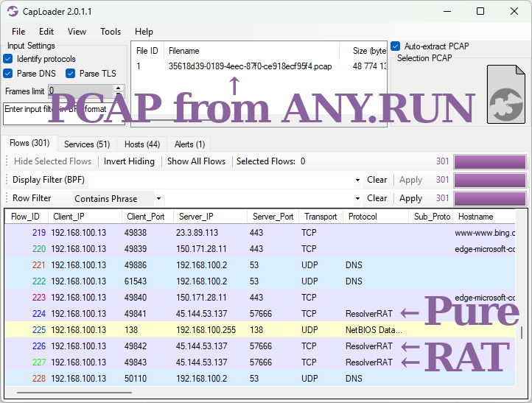Image resolution: width=532 pixels, height=403 pixels.
Task: Apply the Display Filter (BPF)
Action: tap(410, 180)
